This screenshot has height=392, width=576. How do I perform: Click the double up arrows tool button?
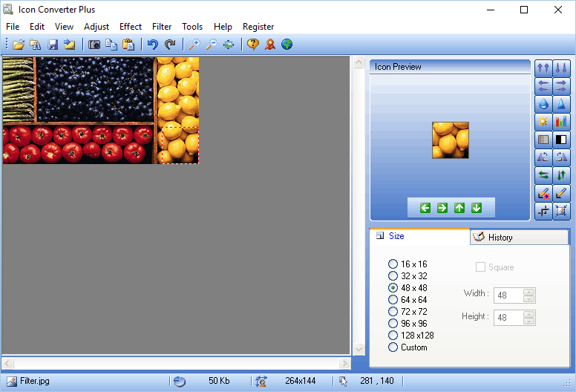[543, 68]
